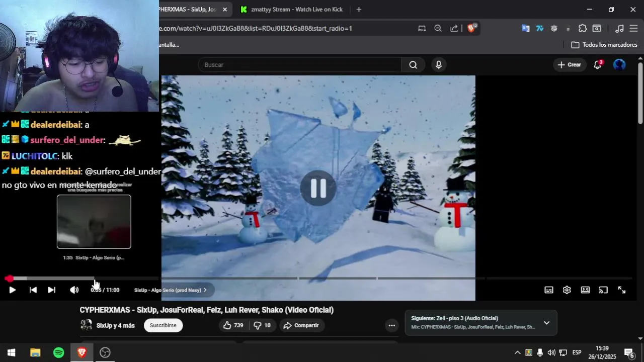Toggle subtitles in the YouTube player
Image resolution: width=644 pixels, height=362 pixels.
click(549, 290)
